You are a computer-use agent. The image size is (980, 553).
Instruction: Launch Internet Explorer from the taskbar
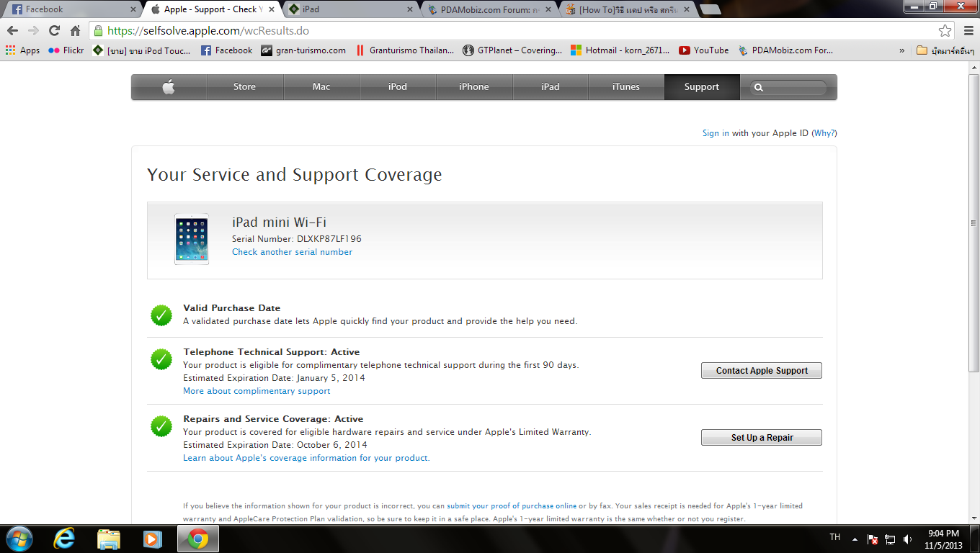(x=65, y=539)
